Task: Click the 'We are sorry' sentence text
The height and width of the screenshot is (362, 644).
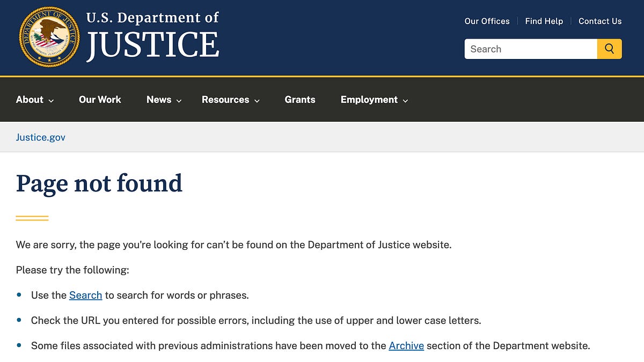Action: pyautogui.click(x=233, y=245)
